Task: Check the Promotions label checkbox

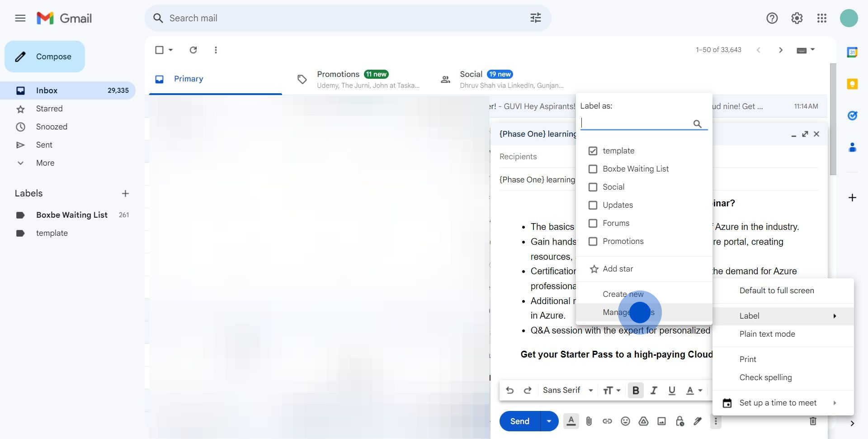Action: [593, 241]
